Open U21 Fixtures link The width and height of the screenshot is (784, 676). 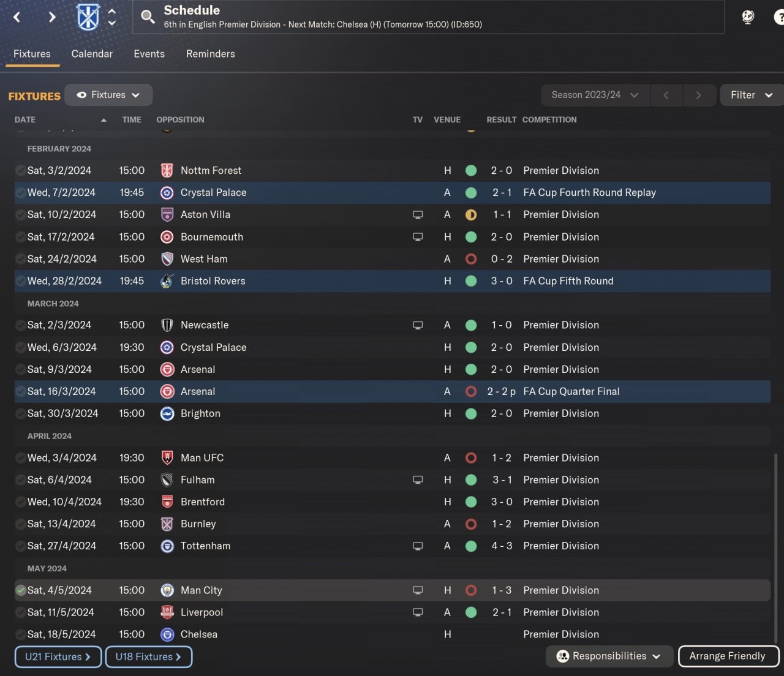click(x=58, y=656)
